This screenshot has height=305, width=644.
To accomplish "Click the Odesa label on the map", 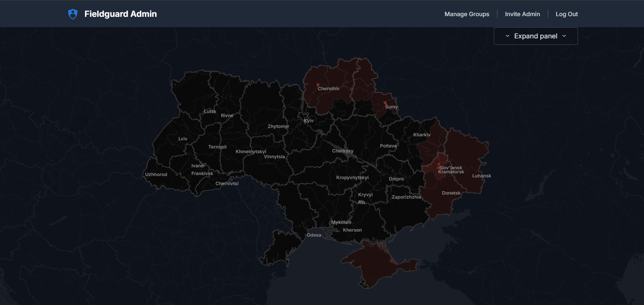I will pyautogui.click(x=314, y=235).
